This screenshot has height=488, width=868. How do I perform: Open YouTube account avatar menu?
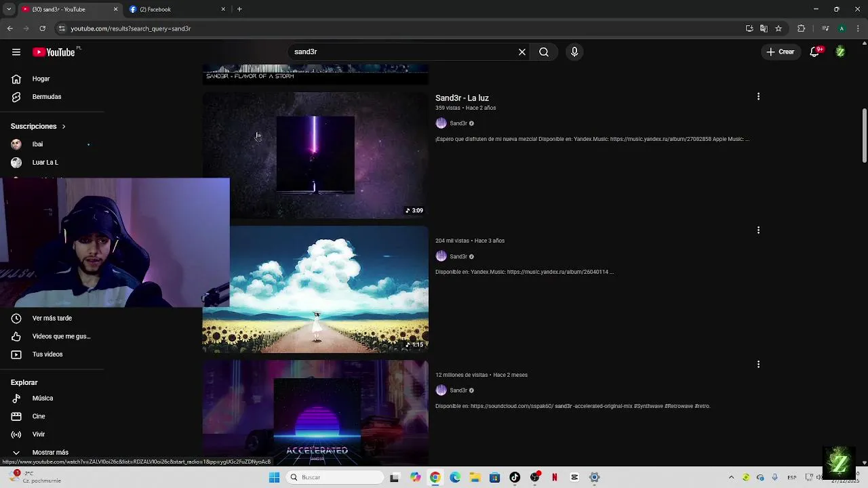[x=840, y=52]
